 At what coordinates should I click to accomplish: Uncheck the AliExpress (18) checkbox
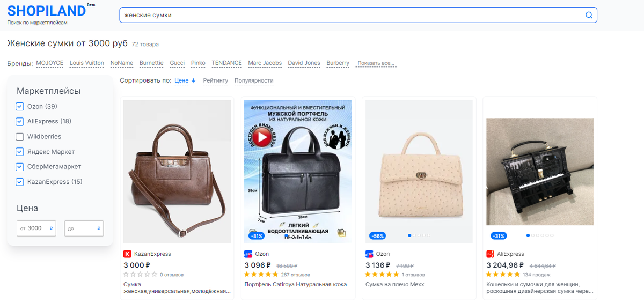tap(20, 121)
